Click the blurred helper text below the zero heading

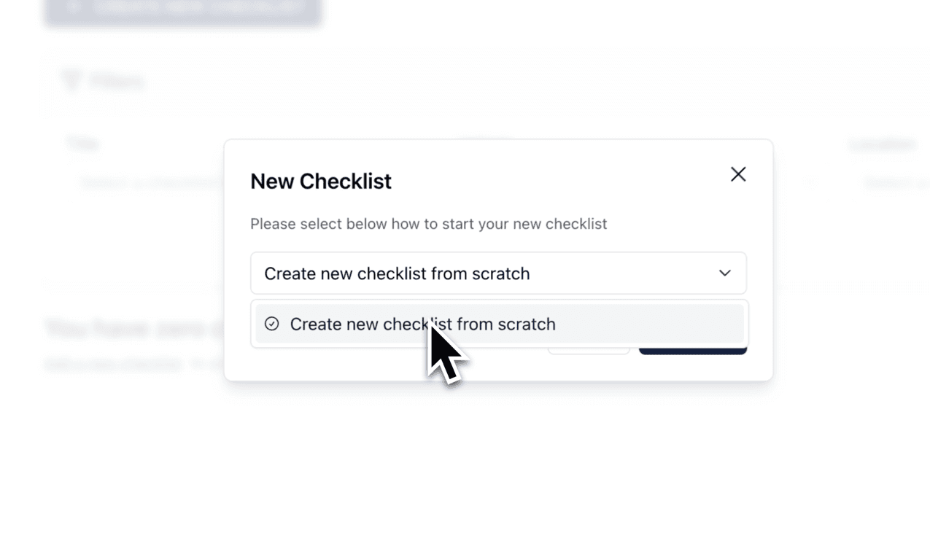[x=135, y=363]
